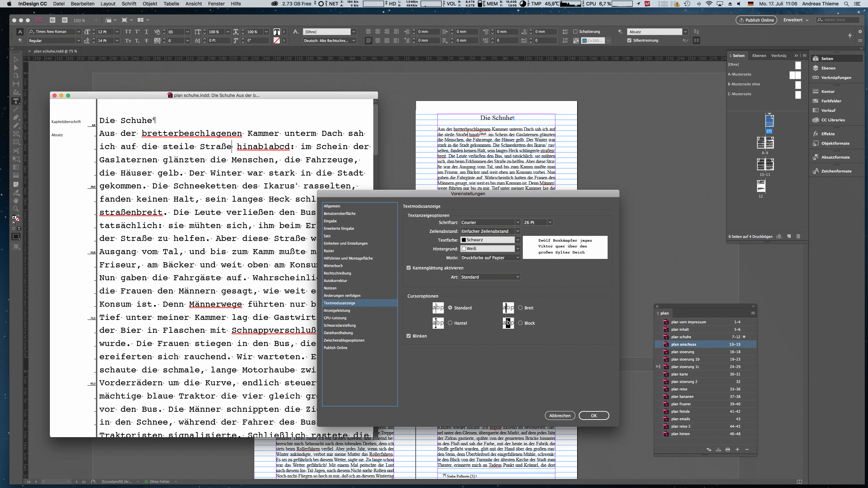The image size is (868, 488).
Task: Select the Block cursor option
Action: [x=520, y=323]
